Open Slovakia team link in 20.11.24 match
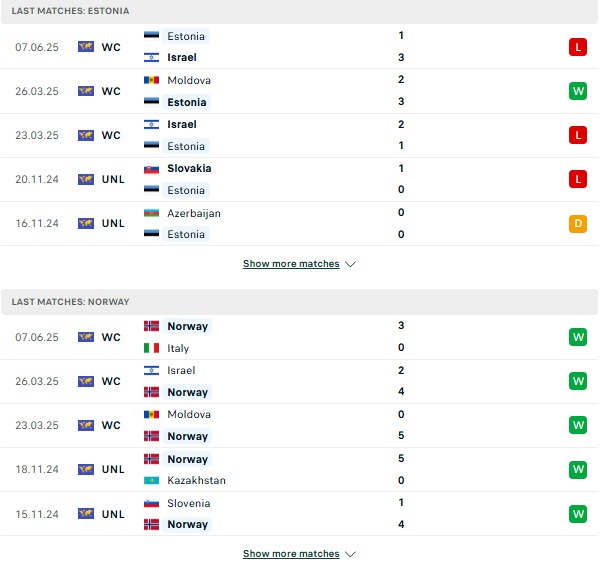The height and width of the screenshot is (569, 601). point(189,168)
